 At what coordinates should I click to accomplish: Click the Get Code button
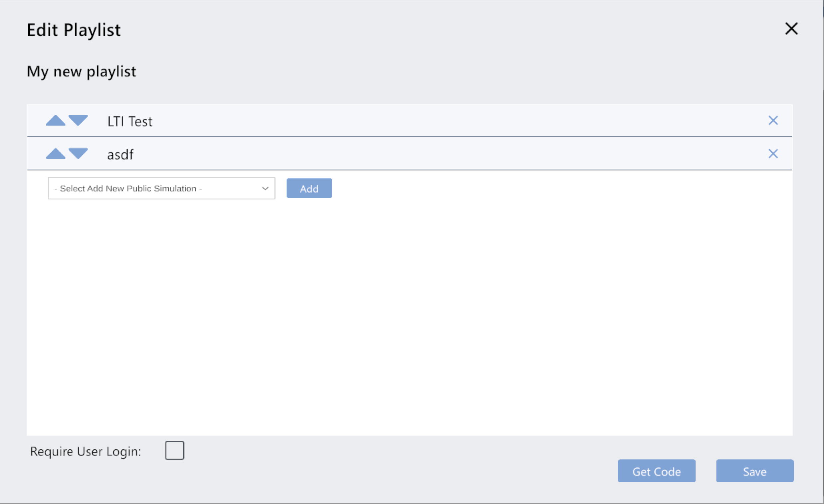[x=656, y=471]
